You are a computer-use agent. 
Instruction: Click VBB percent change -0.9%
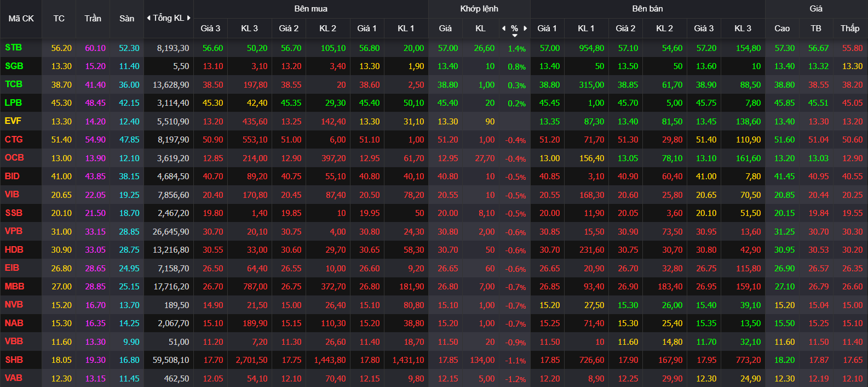[x=515, y=343]
